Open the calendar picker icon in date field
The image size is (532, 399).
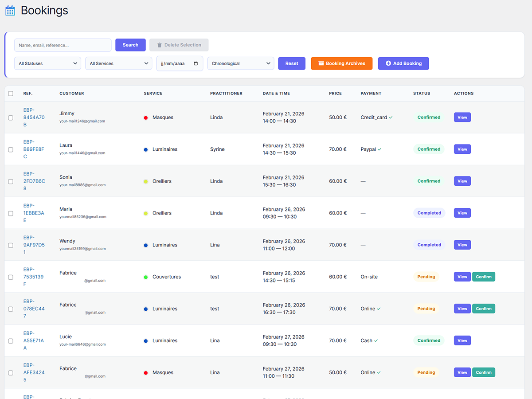click(x=196, y=63)
